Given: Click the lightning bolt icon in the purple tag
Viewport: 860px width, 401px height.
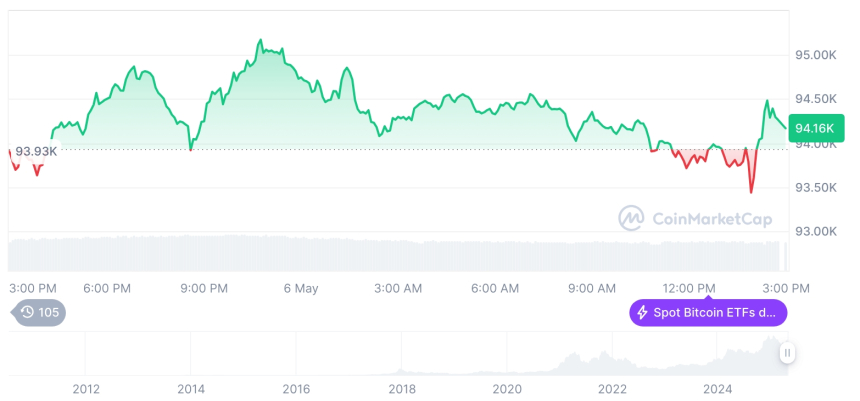Looking at the screenshot, I should pos(643,313).
